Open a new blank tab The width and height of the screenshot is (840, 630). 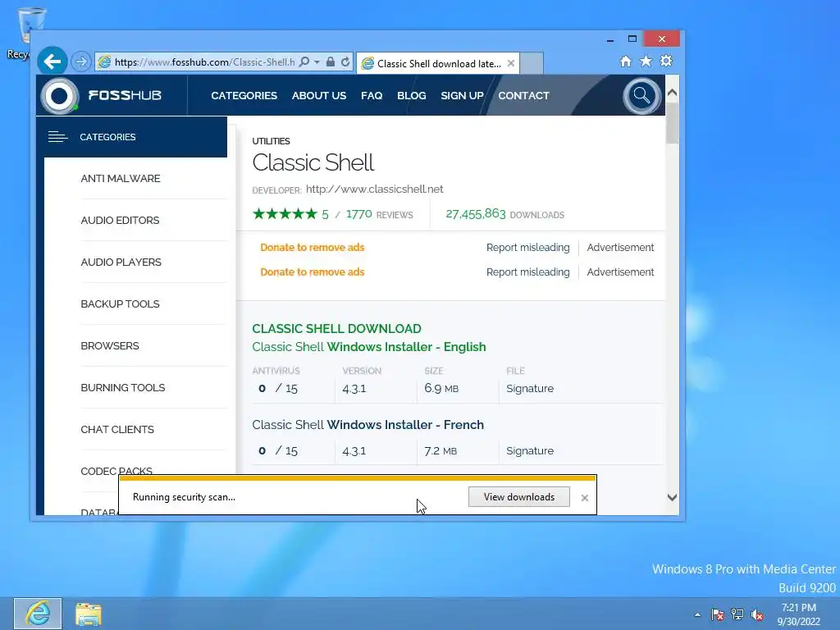[532, 63]
